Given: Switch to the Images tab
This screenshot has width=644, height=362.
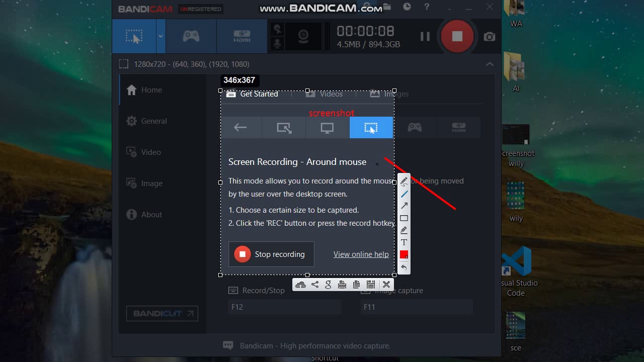Looking at the screenshot, I should coord(389,94).
